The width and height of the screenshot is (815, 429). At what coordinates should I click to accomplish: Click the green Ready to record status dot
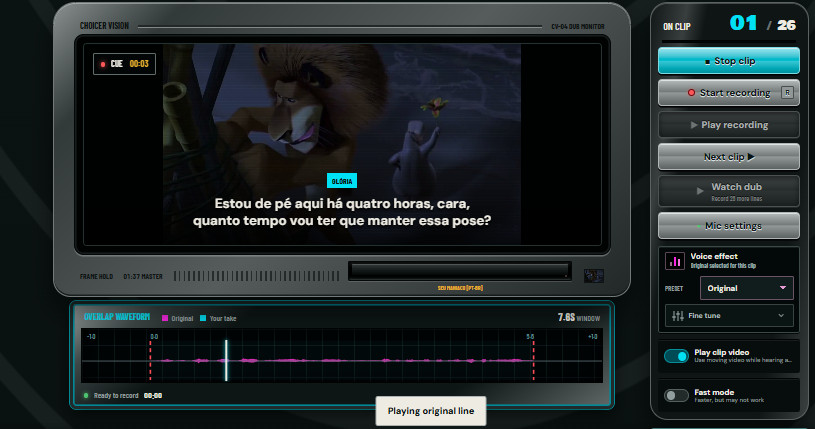(x=86, y=396)
